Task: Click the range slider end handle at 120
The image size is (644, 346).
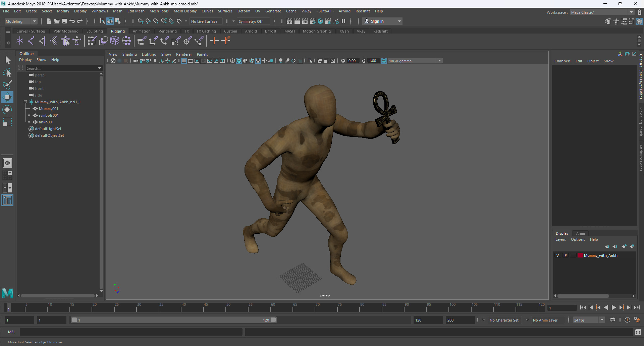Action: pos(273,320)
